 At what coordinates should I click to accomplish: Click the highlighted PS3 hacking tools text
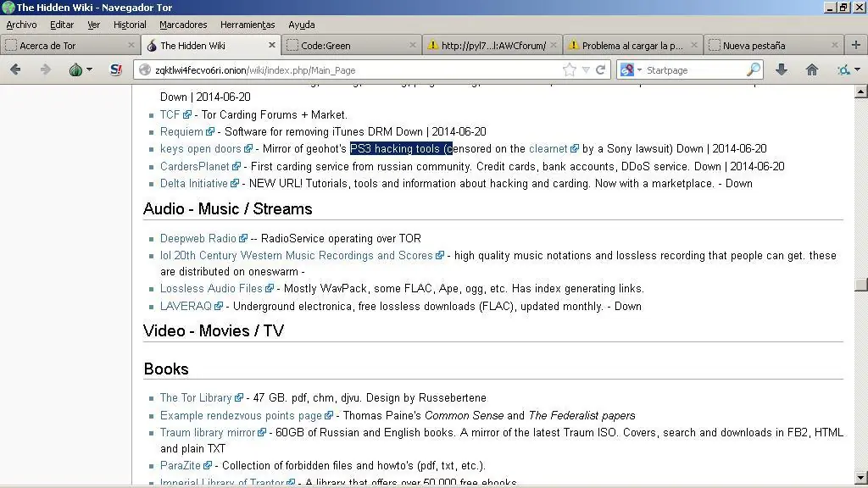[401, 149]
